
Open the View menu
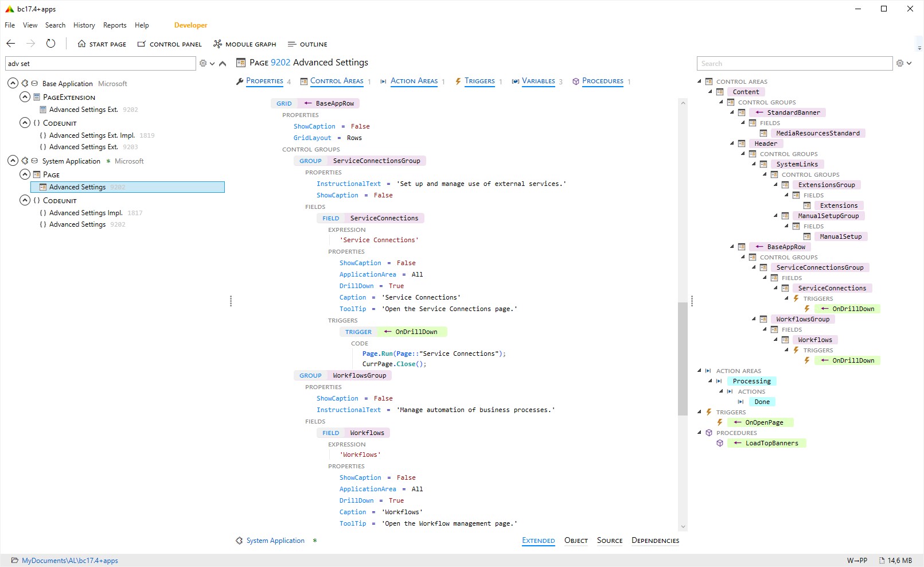click(x=30, y=25)
